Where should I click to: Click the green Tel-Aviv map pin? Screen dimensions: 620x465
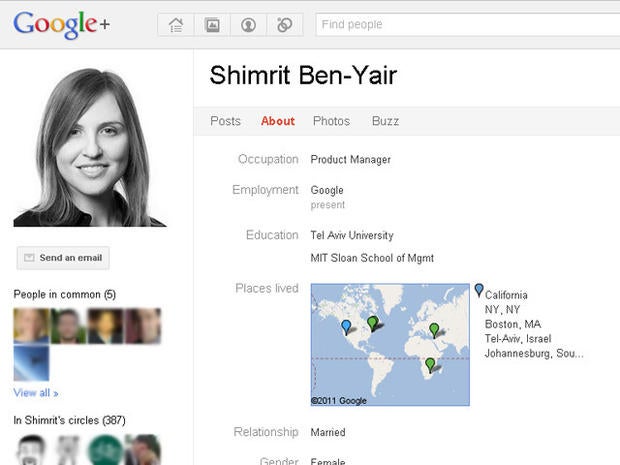point(434,331)
